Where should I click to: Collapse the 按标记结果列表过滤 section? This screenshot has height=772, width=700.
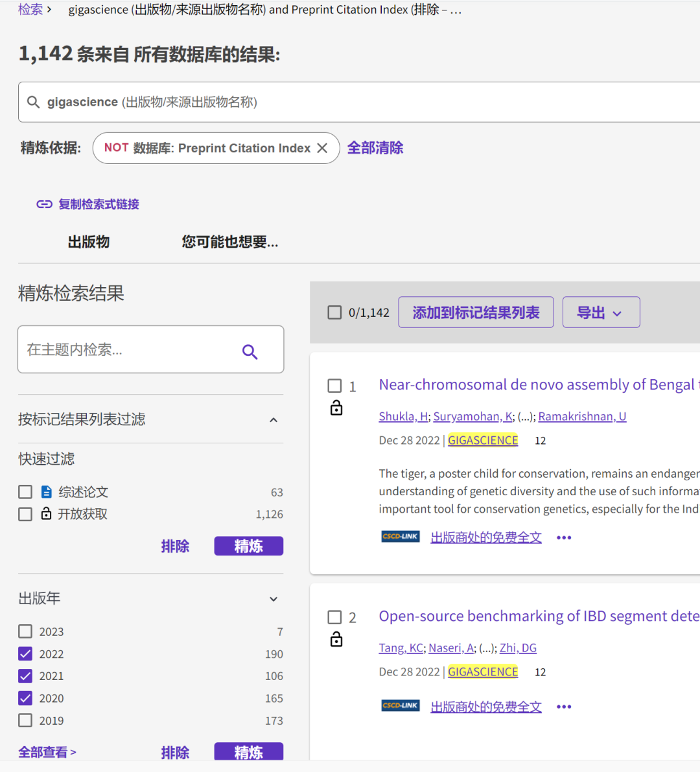click(x=273, y=419)
